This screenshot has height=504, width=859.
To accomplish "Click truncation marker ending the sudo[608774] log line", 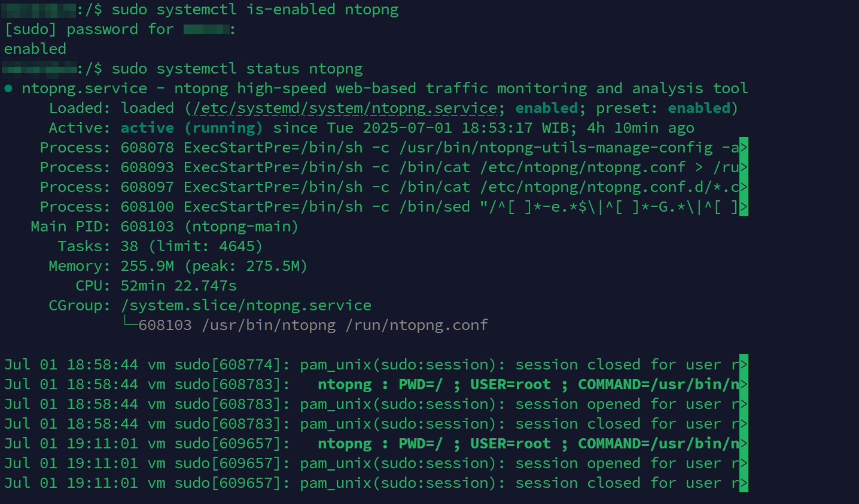I will click(744, 365).
